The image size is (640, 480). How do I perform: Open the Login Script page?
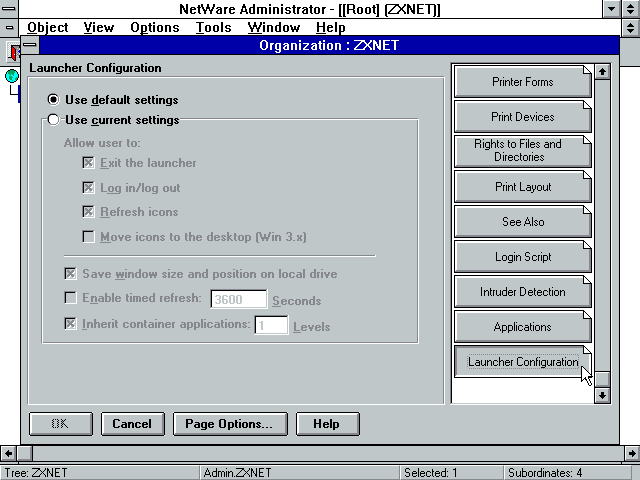[x=522, y=257]
